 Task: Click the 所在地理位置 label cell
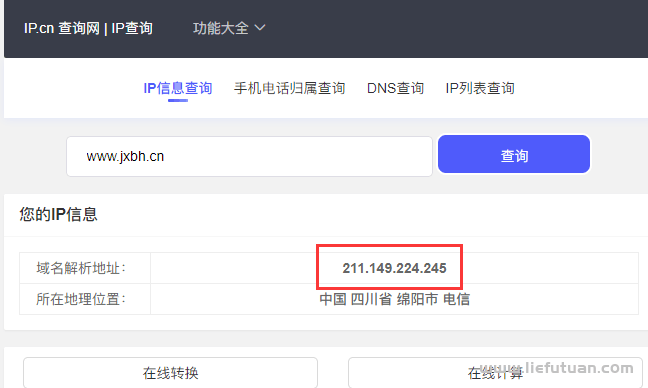(x=85, y=299)
